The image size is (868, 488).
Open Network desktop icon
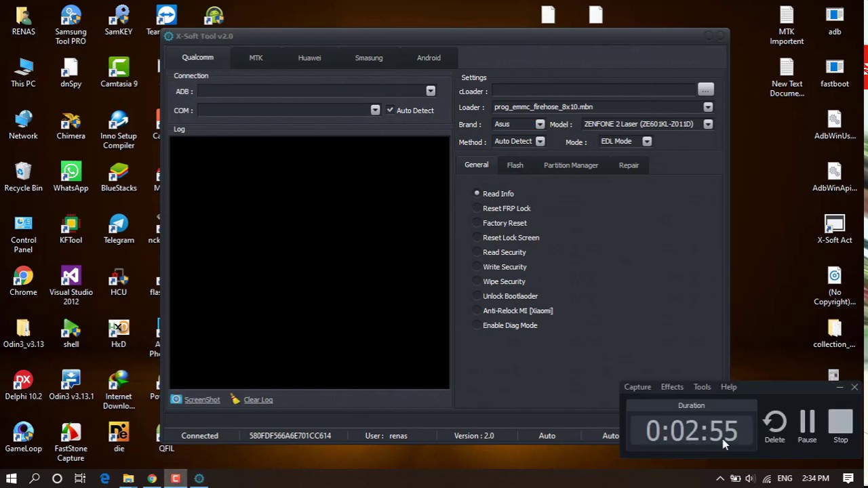click(x=23, y=125)
